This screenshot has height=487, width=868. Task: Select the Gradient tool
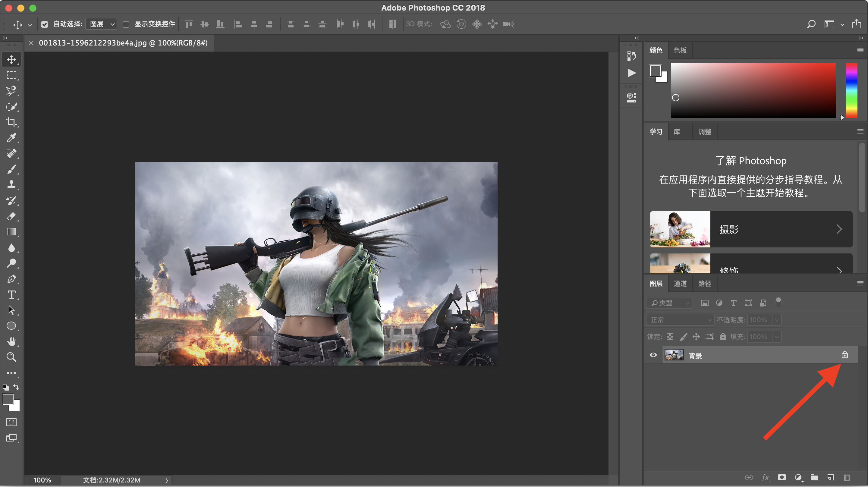click(x=11, y=232)
